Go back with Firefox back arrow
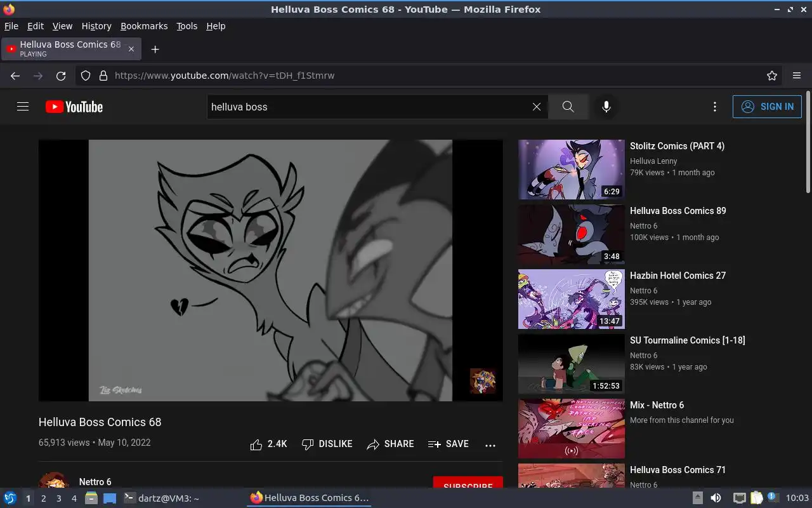The height and width of the screenshot is (508, 812). [x=15, y=76]
